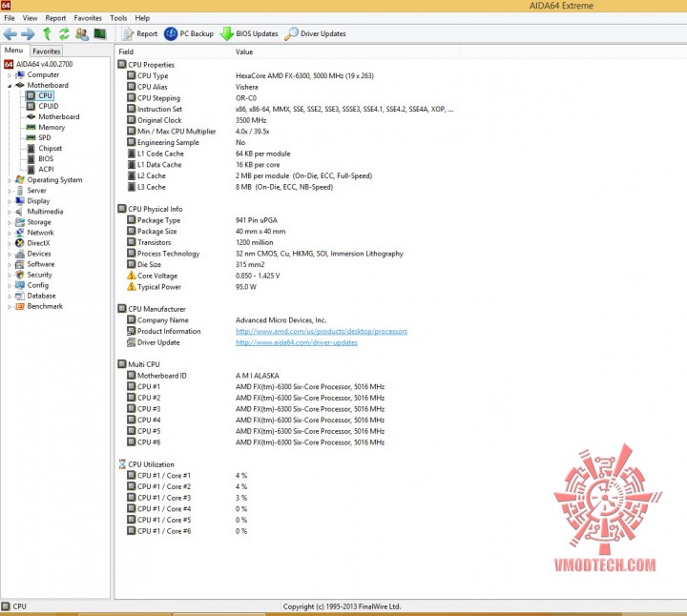The width and height of the screenshot is (687, 616).
Task: Click the Value column header
Action: point(345,51)
